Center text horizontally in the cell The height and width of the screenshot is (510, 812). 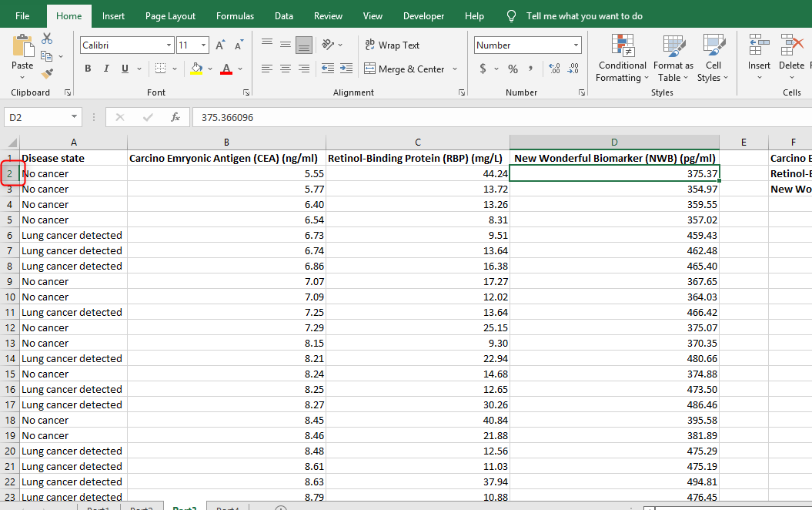pyautogui.click(x=286, y=69)
